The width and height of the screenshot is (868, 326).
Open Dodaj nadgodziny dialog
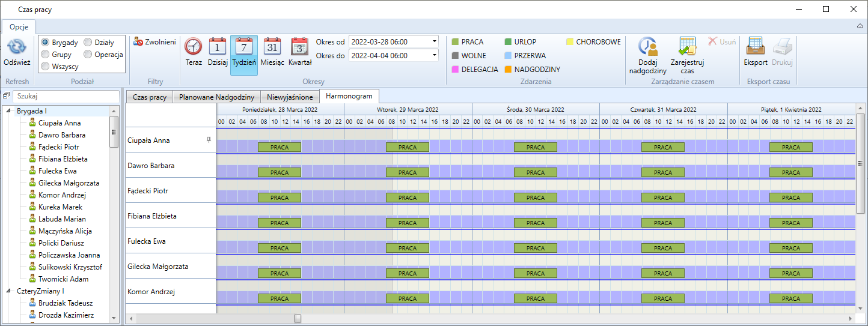[647, 47]
